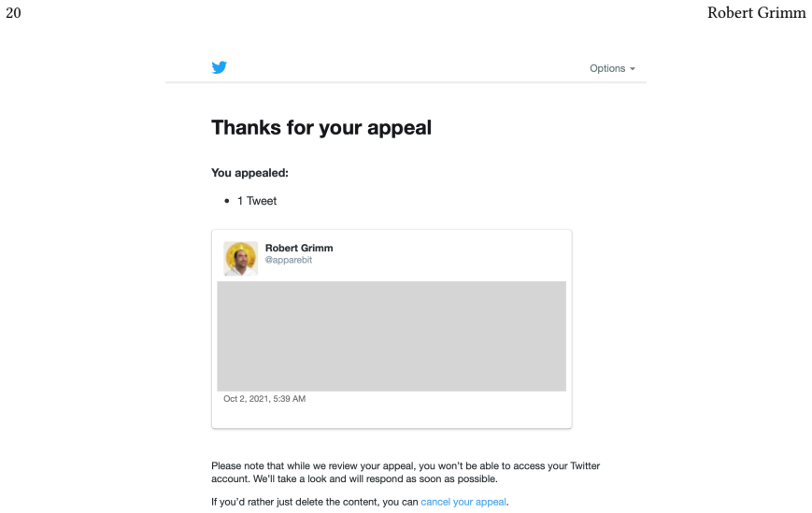Click the word Twitter in the notice
Screen dimensions: 812x513
pyautogui.click(x=585, y=465)
